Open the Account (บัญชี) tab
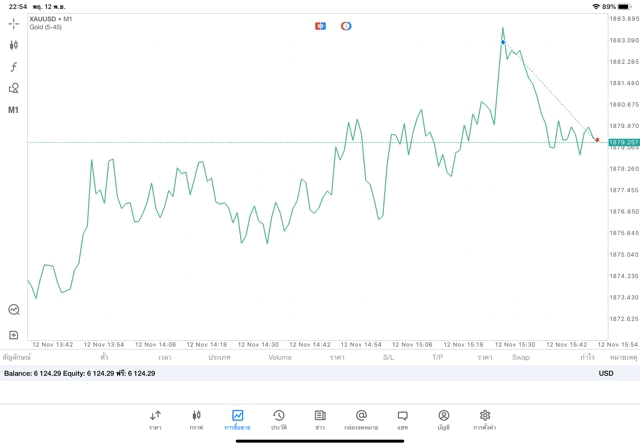Image resolution: width=640 pixels, height=447 pixels. [443, 419]
